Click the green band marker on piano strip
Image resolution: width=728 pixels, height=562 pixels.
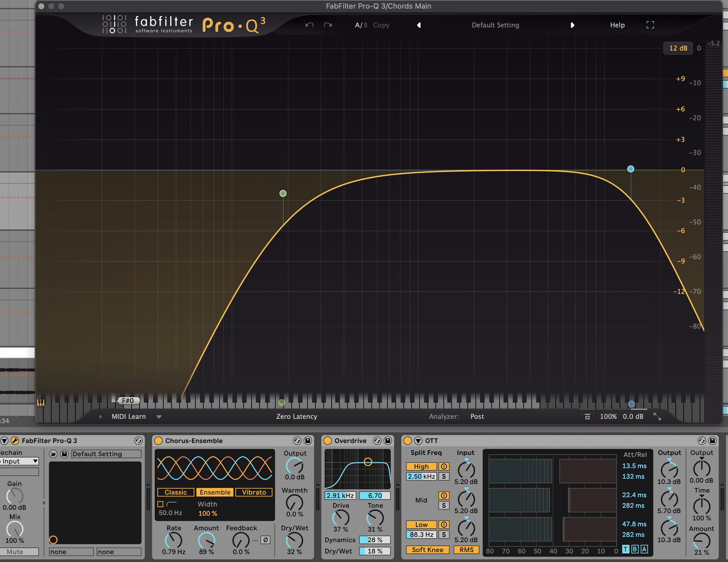pos(282,403)
